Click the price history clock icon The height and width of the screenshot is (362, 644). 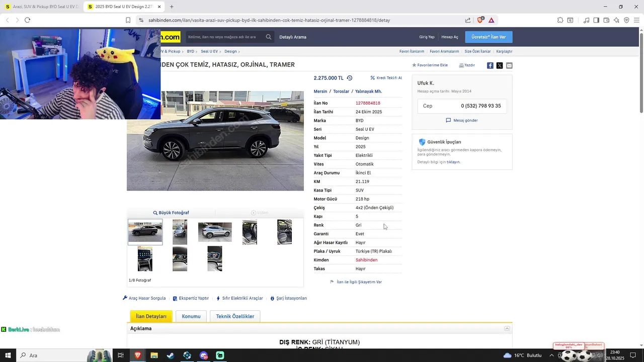point(350,78)
